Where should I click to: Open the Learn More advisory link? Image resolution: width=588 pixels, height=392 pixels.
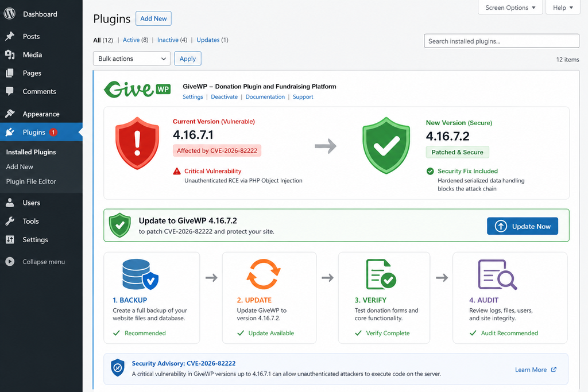point(531,370)
